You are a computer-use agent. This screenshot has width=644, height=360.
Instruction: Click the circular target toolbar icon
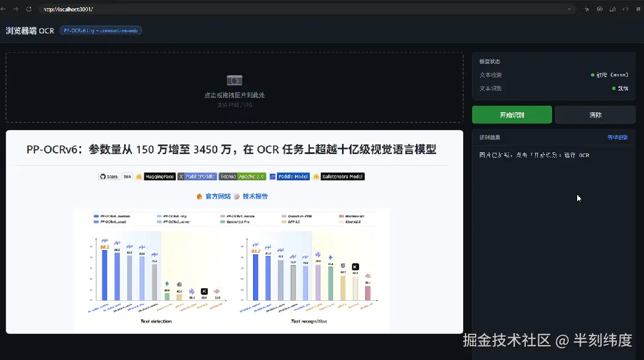point(600,9)
